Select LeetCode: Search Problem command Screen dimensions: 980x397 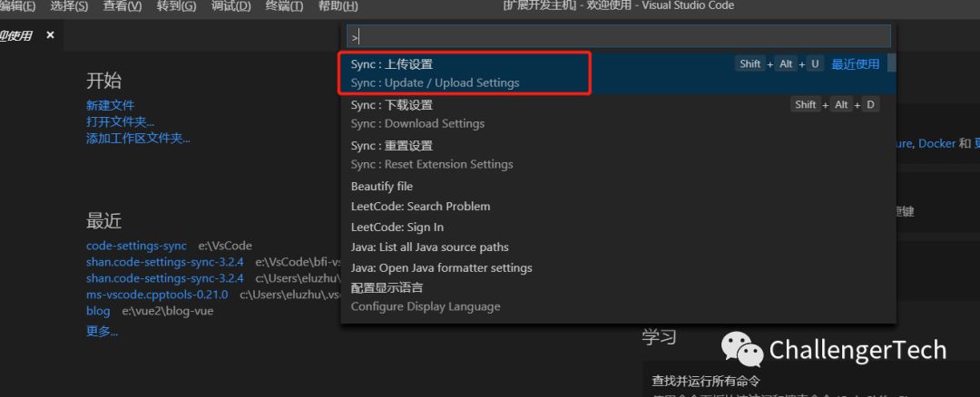618,207
